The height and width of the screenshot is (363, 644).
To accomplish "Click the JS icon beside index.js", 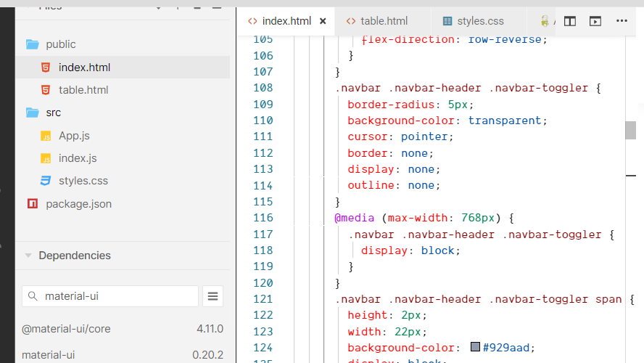I will [x=46, y=158].
